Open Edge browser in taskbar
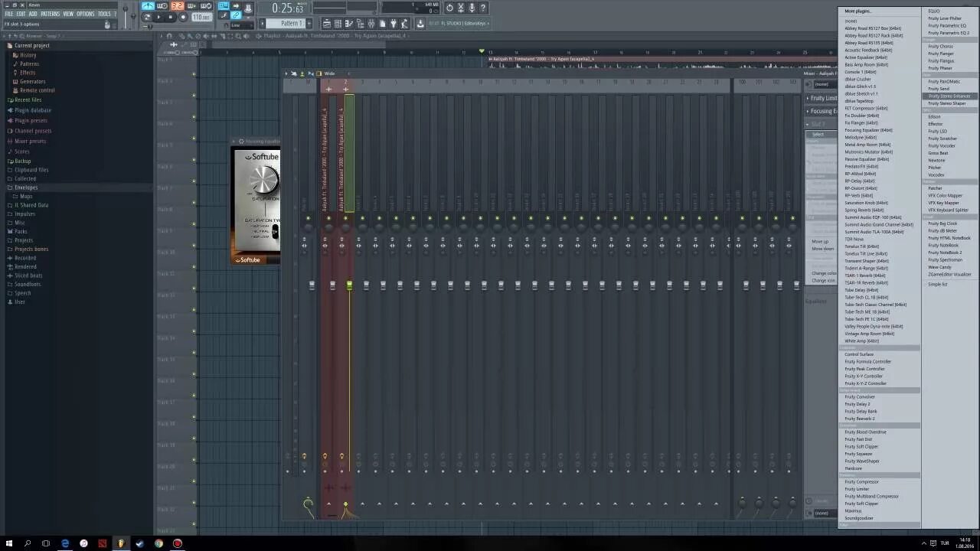The height and width of the screenshot is (551, 980). click(x=65, y=543)
